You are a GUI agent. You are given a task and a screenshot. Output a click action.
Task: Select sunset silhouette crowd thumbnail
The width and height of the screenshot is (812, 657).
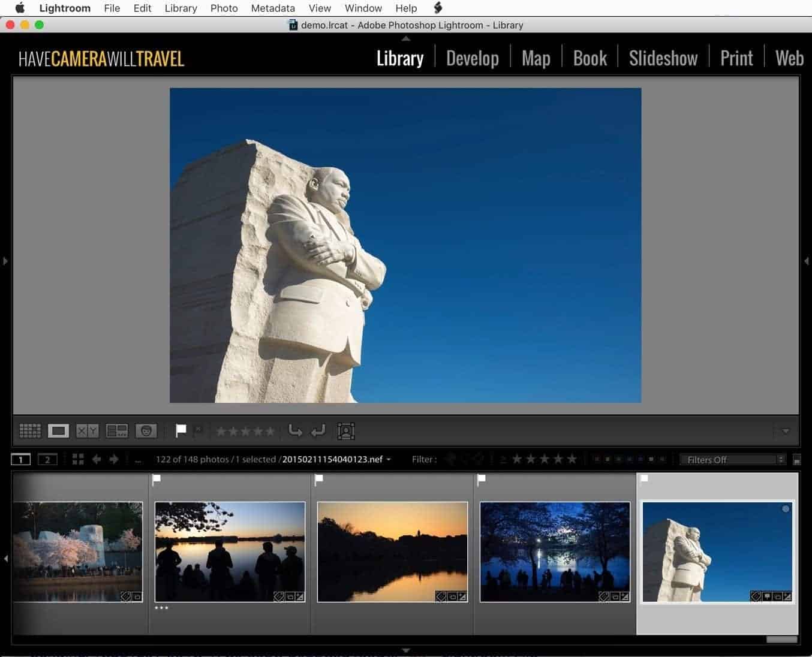pyautogui.click(x=230, y=552)
